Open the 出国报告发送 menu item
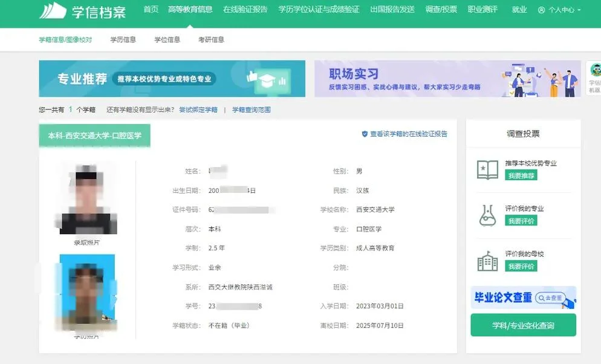Screen dimensions: 601x364 392,9
